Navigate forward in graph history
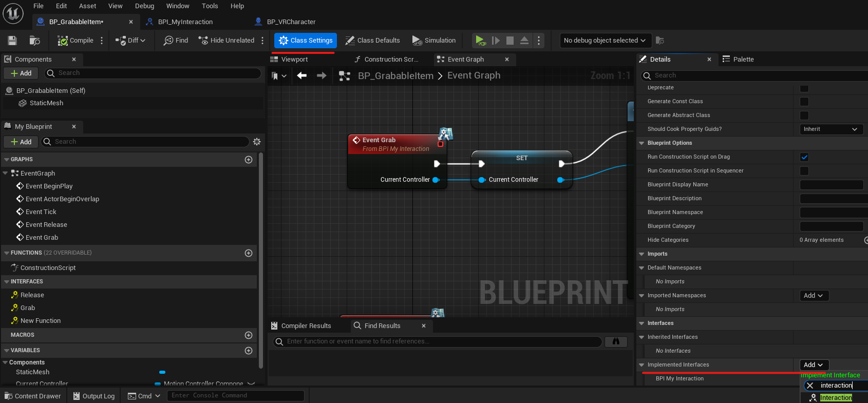The image size is (868, 403). pyautogui.click(x=322, y=75)
